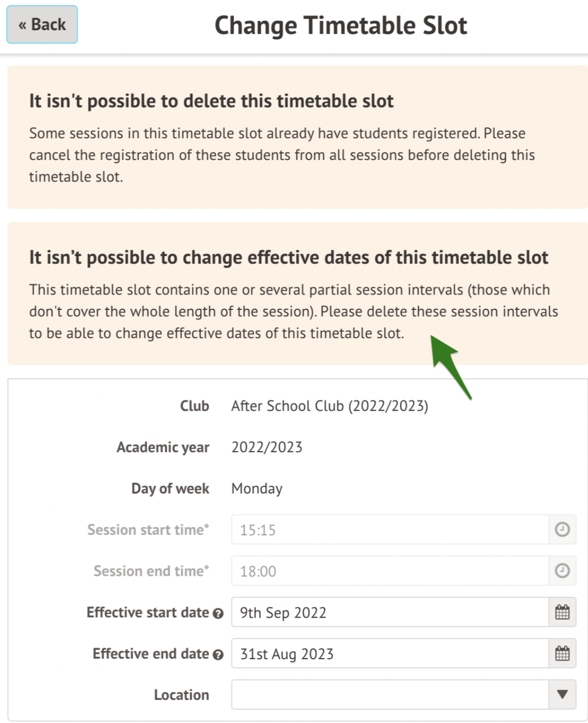
Task: Click the Back button
Action: pyautogui.click(x=42, y=25)
